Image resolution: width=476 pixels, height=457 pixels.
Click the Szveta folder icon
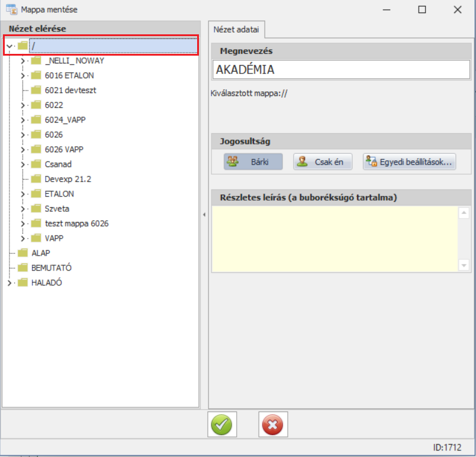tap(36, 208)
